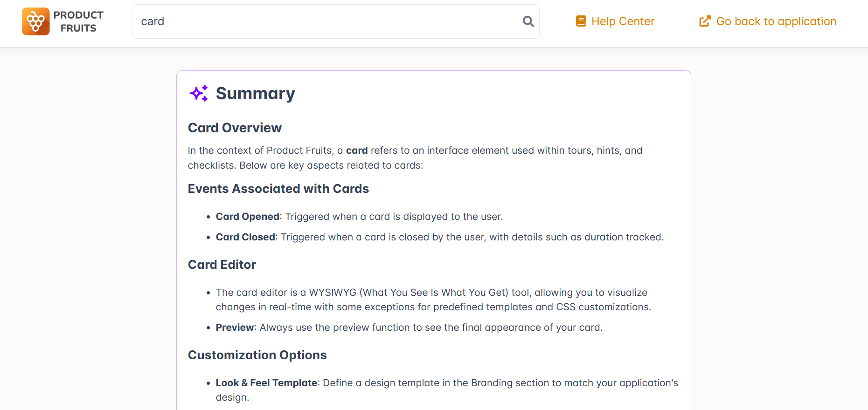Select the "Go back to application" link
This screenshot has height=410, width=868.
[x=776, y=21]
